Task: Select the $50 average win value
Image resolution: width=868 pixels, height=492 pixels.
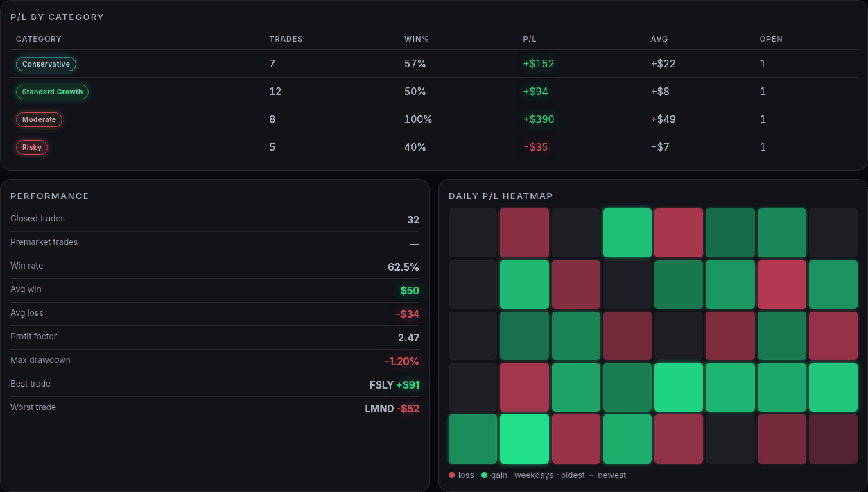Action: click(410, 291)
